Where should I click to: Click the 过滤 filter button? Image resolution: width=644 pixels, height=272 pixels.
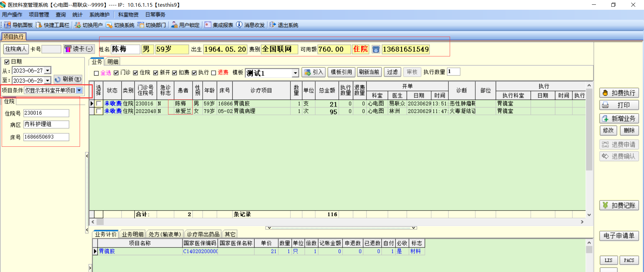click(x=392, y=72)
